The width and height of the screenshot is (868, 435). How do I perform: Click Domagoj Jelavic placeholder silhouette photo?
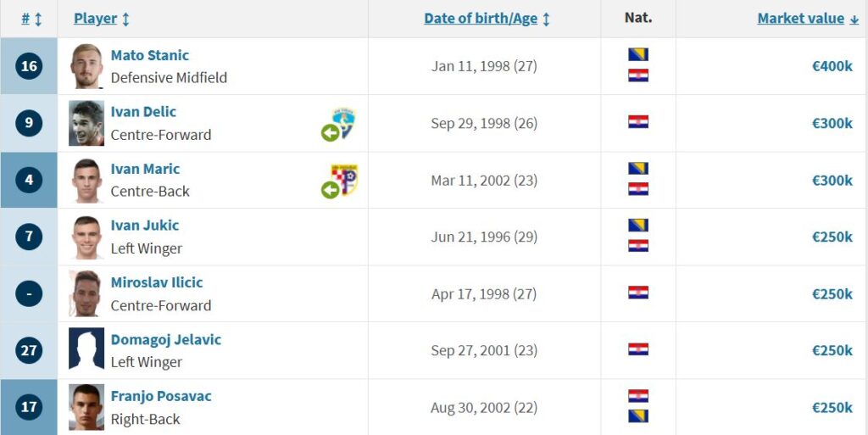86,349
